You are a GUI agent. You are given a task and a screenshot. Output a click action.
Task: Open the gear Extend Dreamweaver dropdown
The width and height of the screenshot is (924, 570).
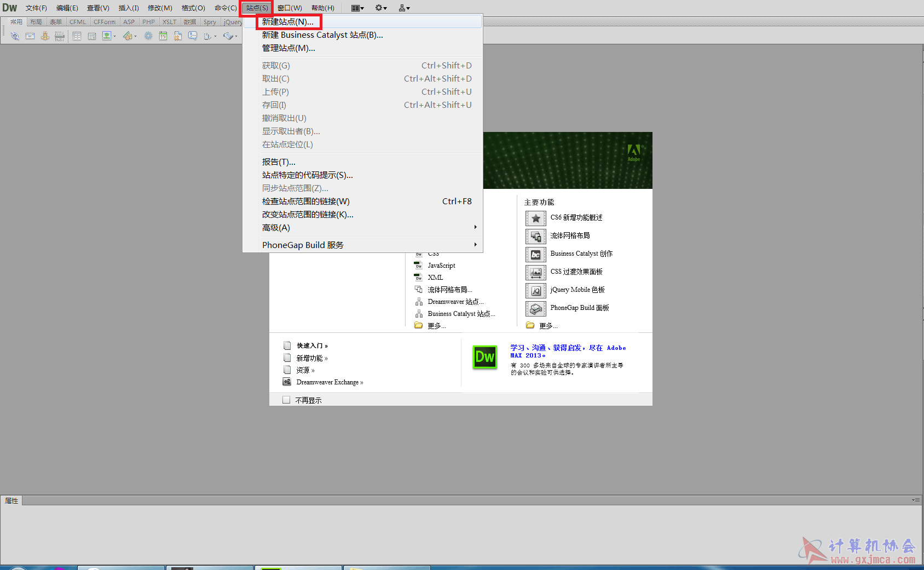pyautogui.click(x=381, y=8)
